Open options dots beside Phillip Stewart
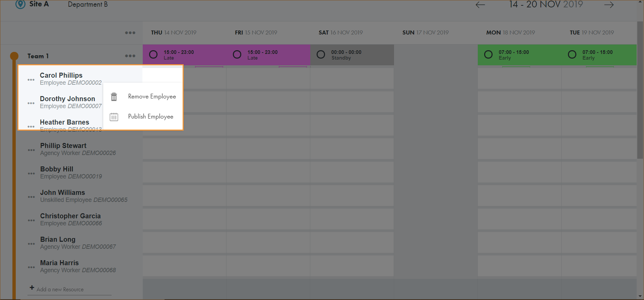 pos(31,150)
